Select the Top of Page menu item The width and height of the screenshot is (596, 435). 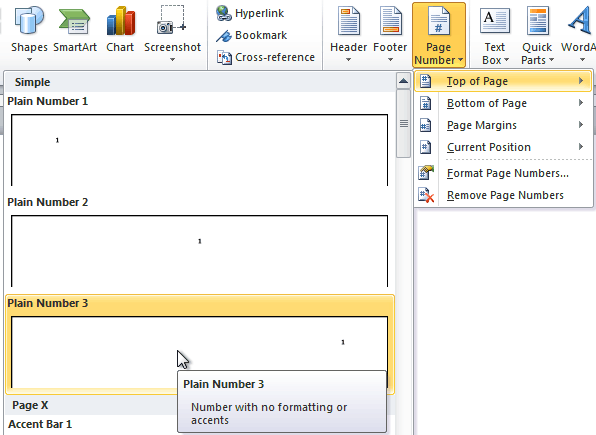(x=503, y=81)
